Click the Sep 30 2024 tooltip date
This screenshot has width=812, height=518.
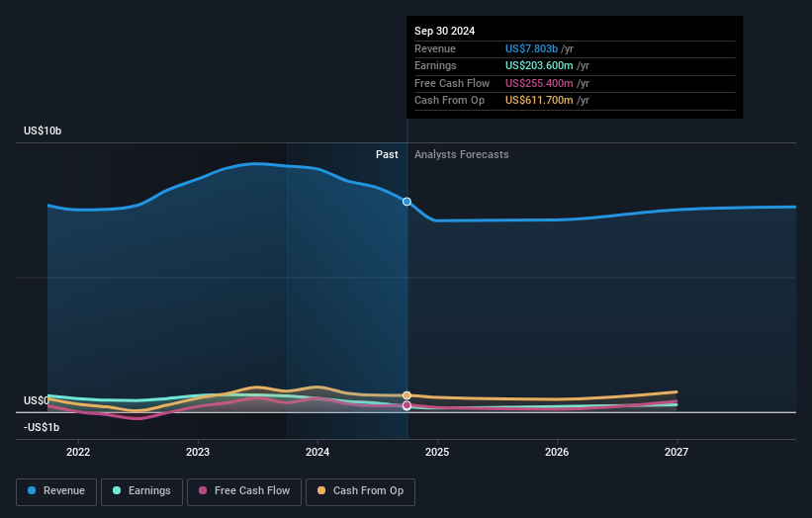(x=444, y=31)
